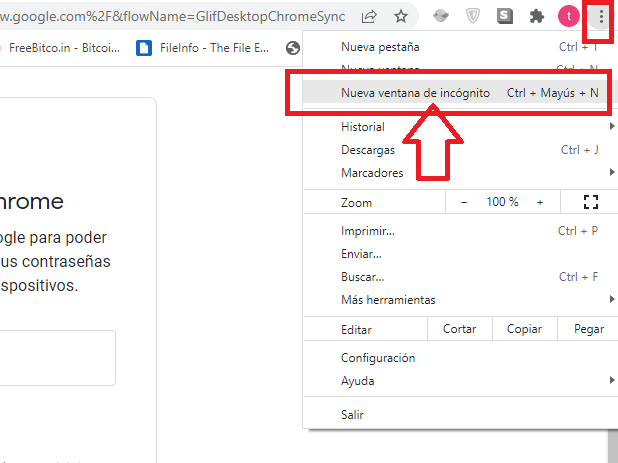The image size is (618, 463).
Task: Open the FileInfo bookmark
Action: (x=203, y=48)
